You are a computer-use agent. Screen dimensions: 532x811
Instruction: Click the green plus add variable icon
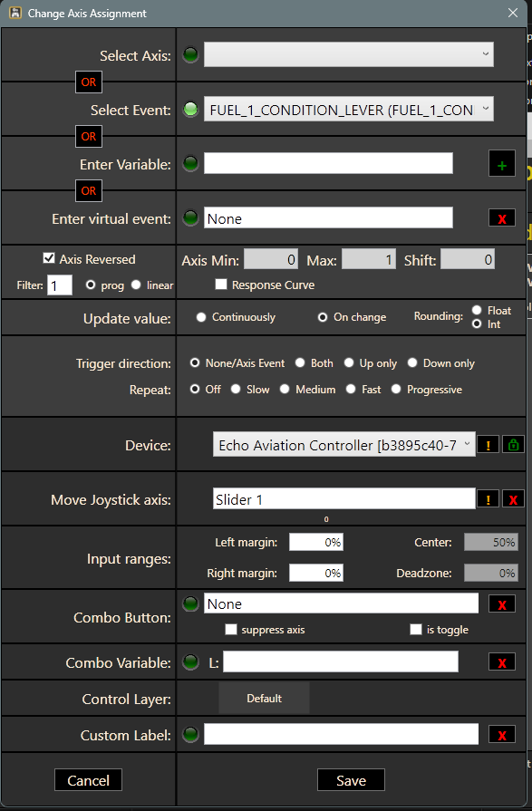[501, 163]
